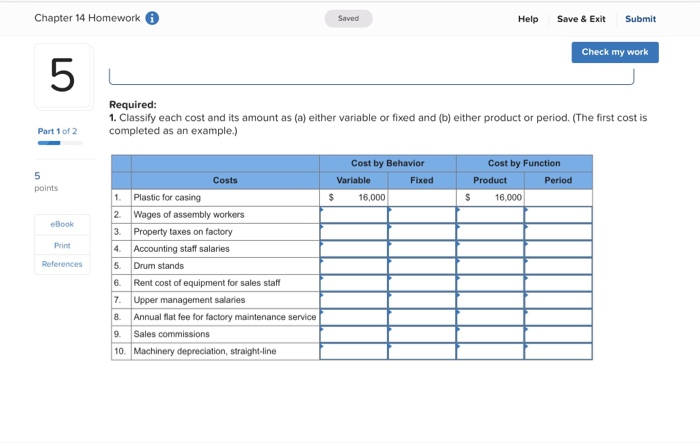This screenshot has height=446, width=700.
Task: Click the Print link in sidebar
Action: point(62,246)
